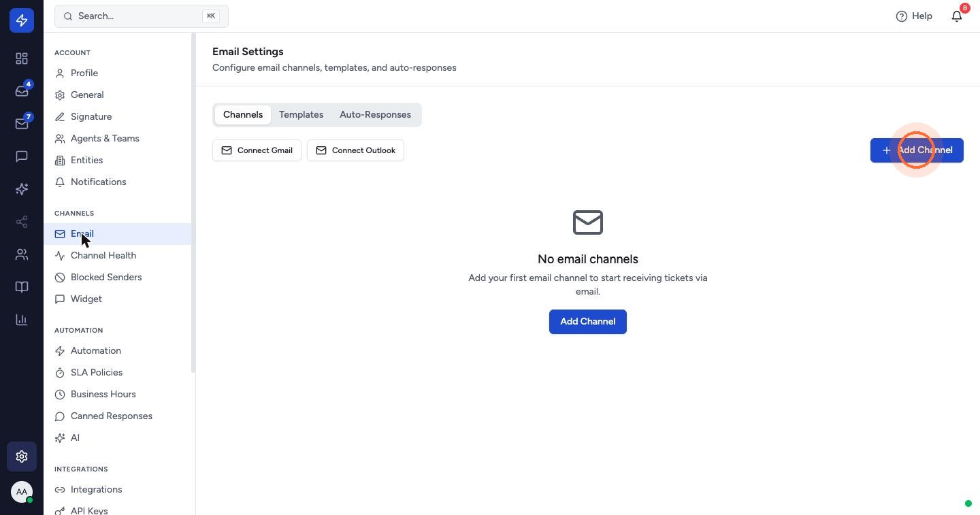This screenshot has width=980, height=515.
Task: Open Automation settings
Action: pos(117,351)
